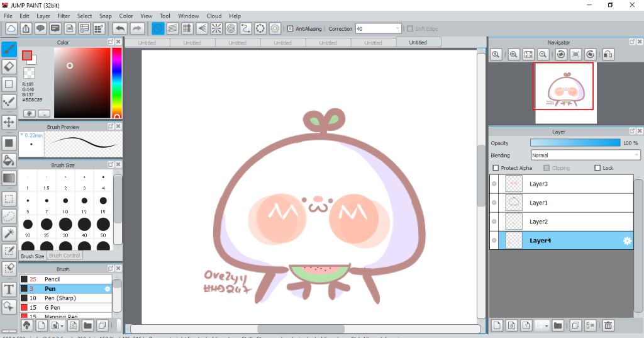Toggle visibility of Layer3

pos(494,184)
